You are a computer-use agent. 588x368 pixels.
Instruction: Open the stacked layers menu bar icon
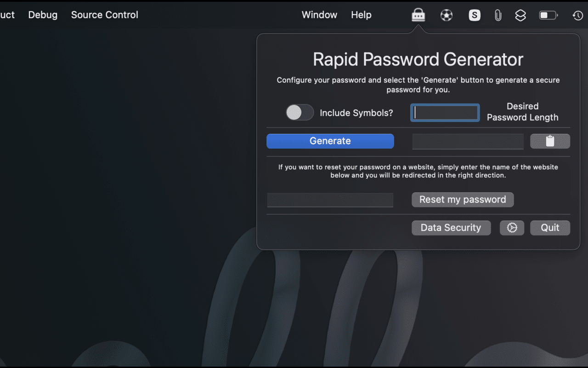[x=520, y=15]
